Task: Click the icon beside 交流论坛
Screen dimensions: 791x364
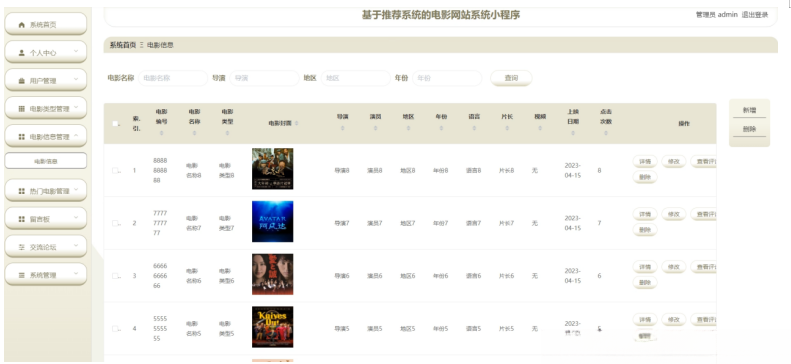Action: pyautogui.click(x=21, y=247)
